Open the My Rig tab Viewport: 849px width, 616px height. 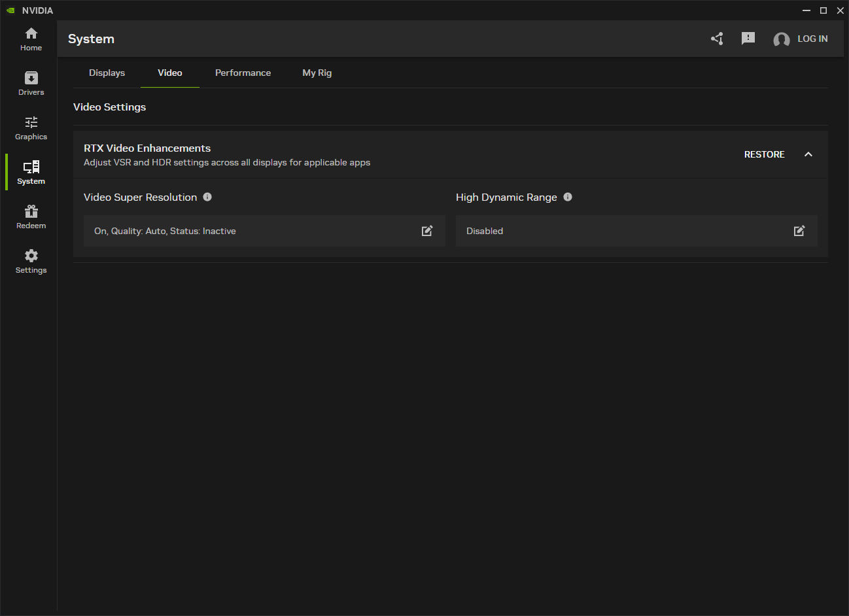click(317, 73)
